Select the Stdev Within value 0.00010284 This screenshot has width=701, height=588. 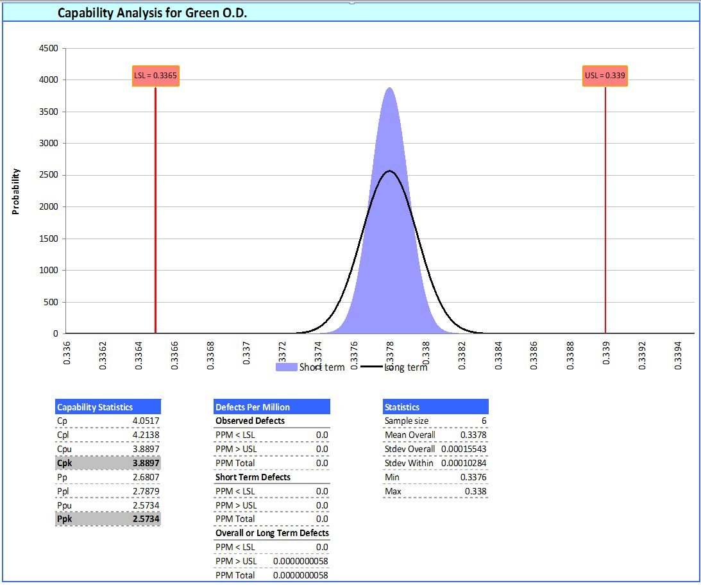coord(464,463)
